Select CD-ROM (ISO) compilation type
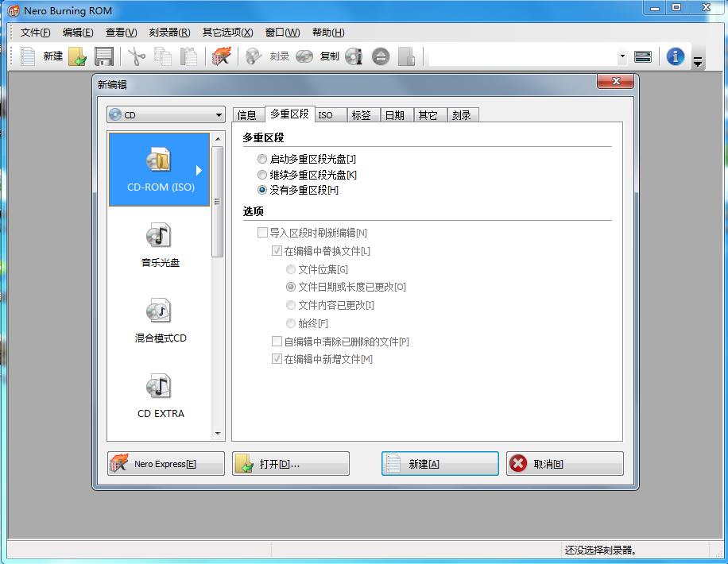Screen dimensions: 728x564 pyautogui.click(x=160, y=169)
